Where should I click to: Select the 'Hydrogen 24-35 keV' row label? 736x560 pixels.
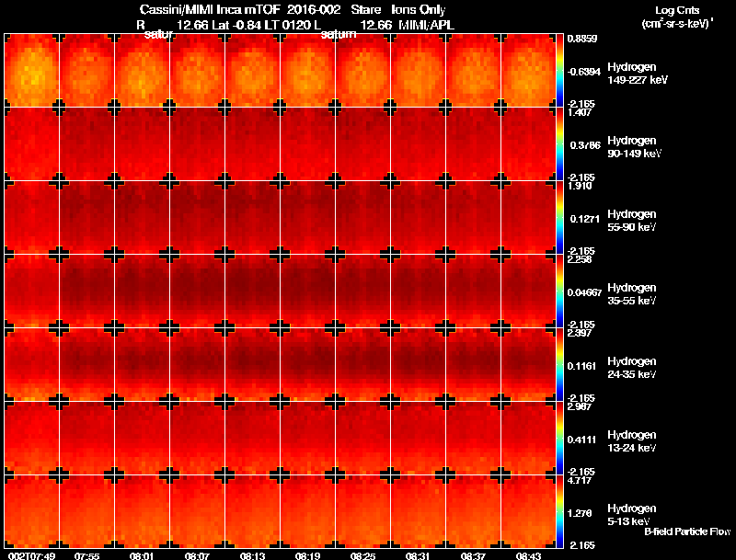coord(632,368)
